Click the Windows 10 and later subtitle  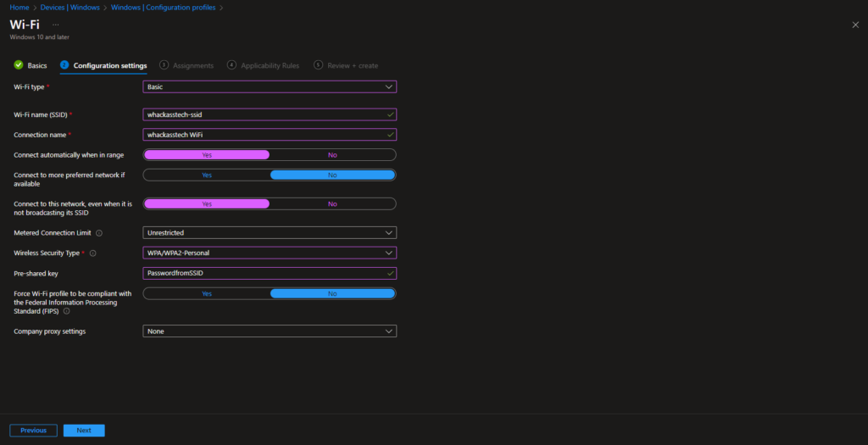pyautogui.click(x=39, y=37)
